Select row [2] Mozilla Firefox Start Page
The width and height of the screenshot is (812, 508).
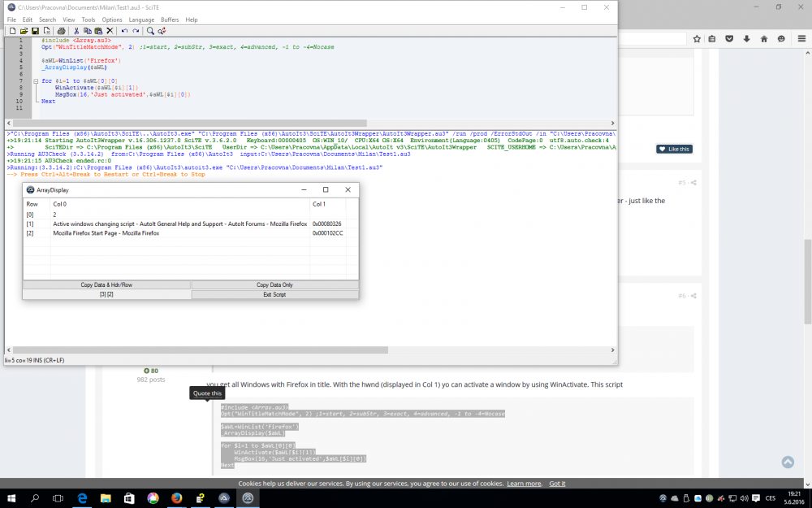coord(106,233)
